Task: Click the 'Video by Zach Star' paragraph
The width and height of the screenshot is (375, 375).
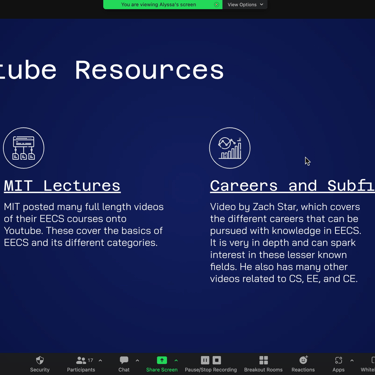Action: click(285, 243)
